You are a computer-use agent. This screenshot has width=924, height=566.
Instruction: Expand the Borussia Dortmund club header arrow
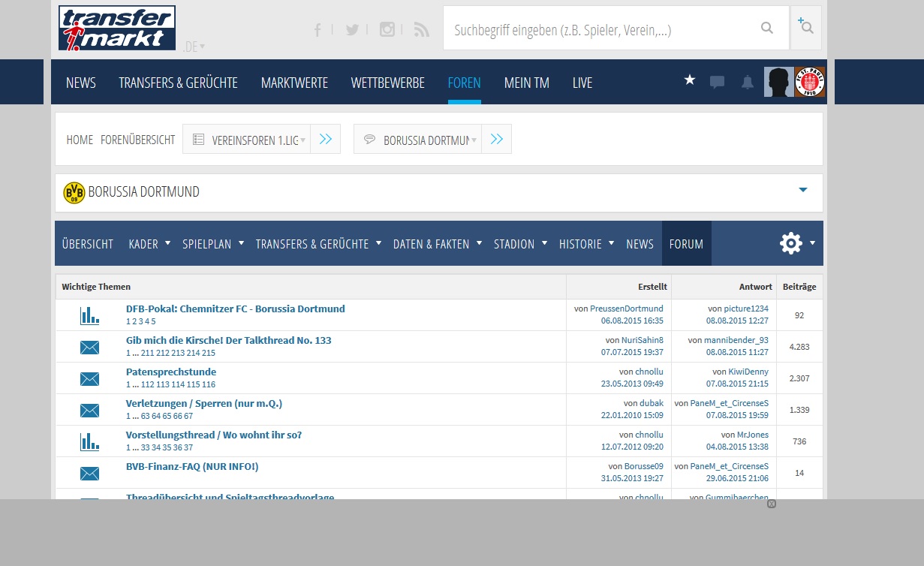pos(803,190)
